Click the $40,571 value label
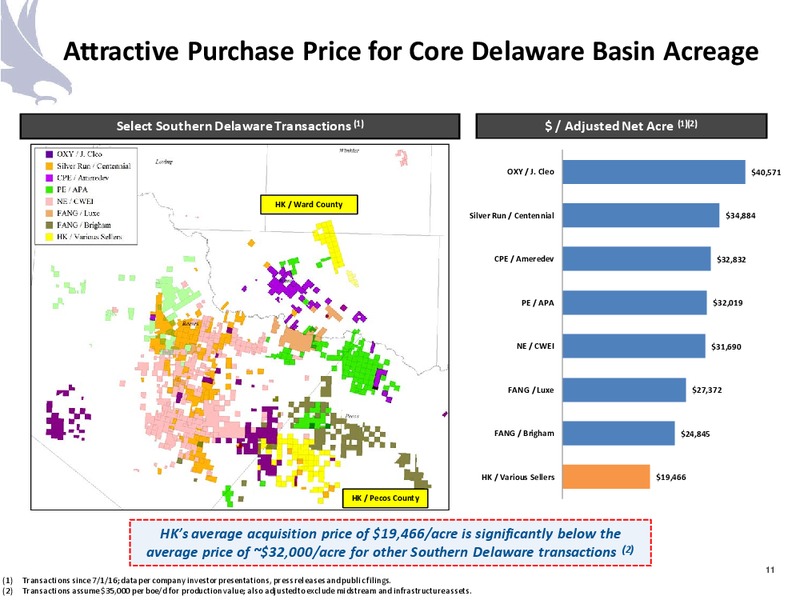 click(x=766, y=172)
